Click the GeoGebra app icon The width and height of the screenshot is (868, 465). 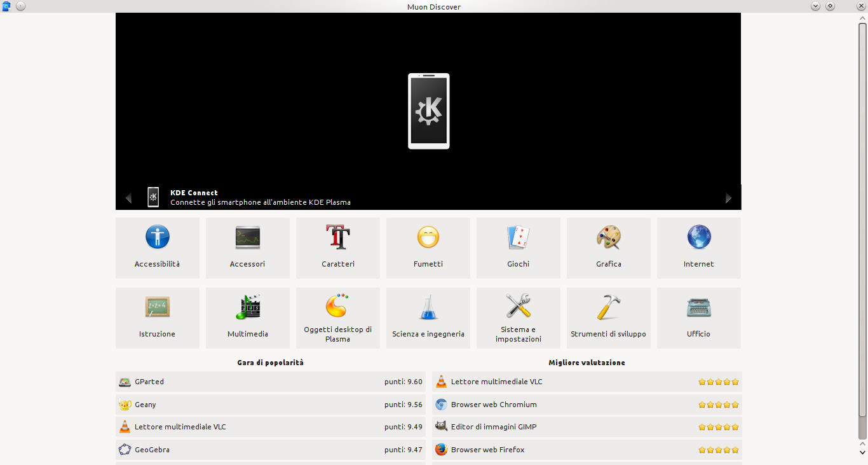pos(125,450)
